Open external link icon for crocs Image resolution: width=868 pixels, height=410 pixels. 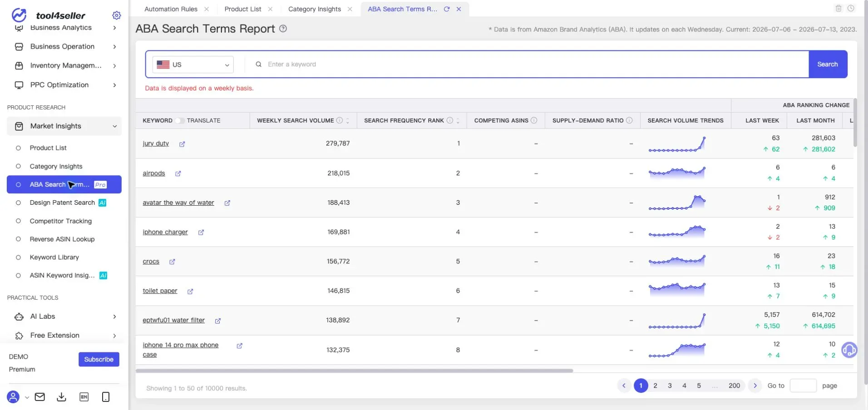172,262
